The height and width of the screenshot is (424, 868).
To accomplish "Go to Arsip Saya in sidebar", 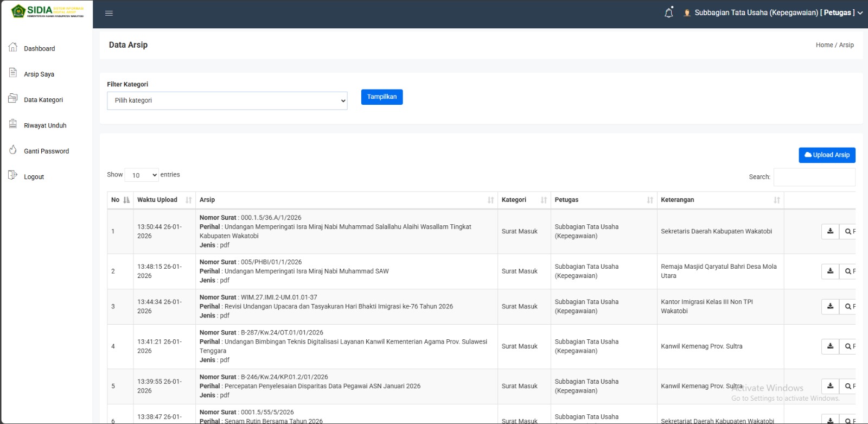I will (39, 74).
